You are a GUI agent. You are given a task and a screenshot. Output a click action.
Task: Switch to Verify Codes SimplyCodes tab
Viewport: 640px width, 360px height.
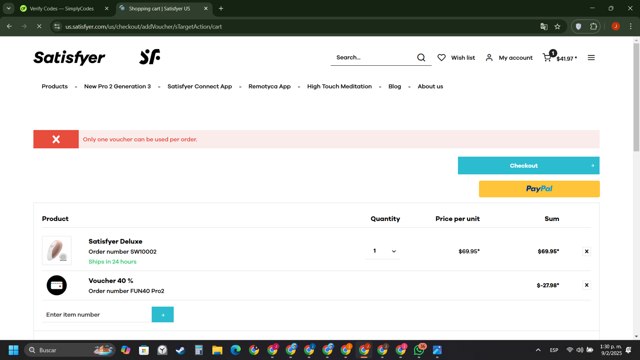coord(61,9)
